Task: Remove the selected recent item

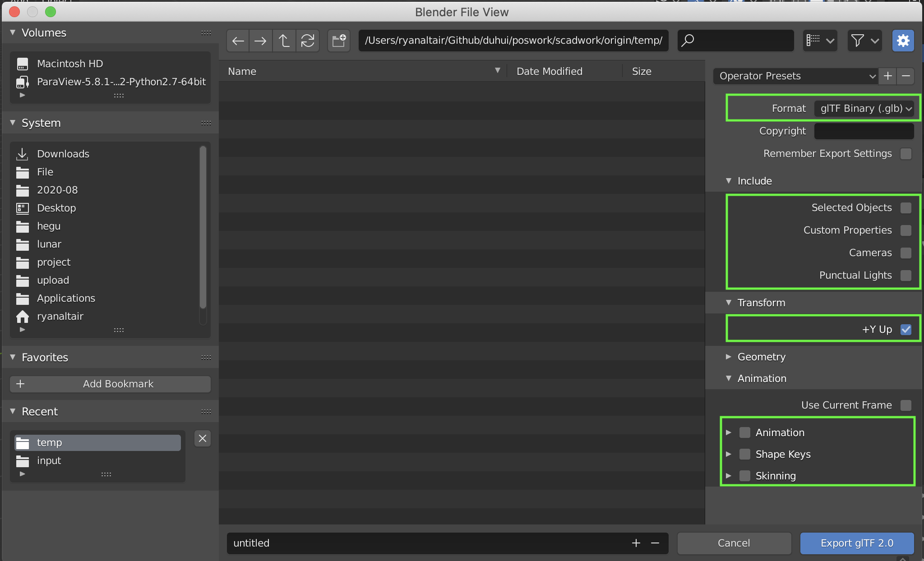Action: pyautogui.click(x=203, y=438)
